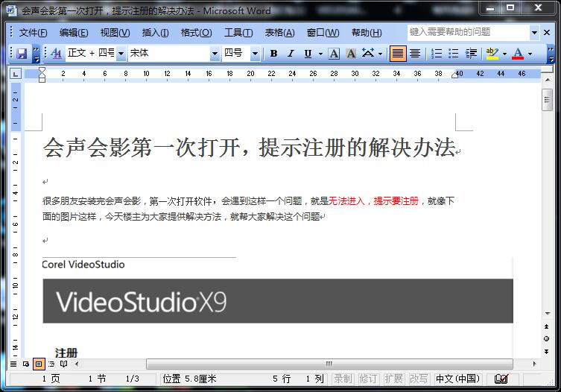
Task: Open the 窗口(W) menu
Action: pos(323,33)
